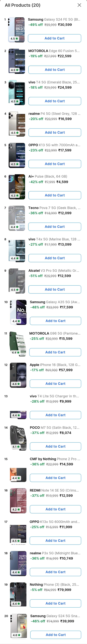Open the MOTOROLA G96 5G title link
The image size is (87, 644).
(x=55, y=333)
